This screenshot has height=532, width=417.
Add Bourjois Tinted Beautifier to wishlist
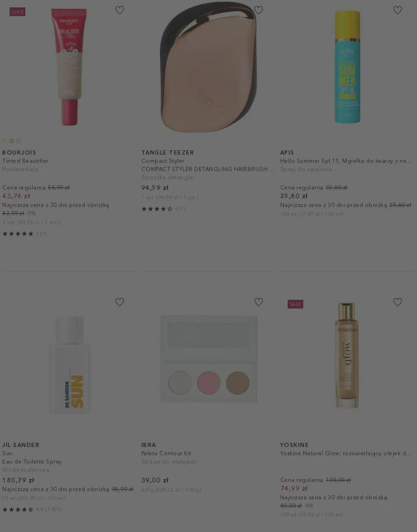pyautogui.click(x=119, y=10)
